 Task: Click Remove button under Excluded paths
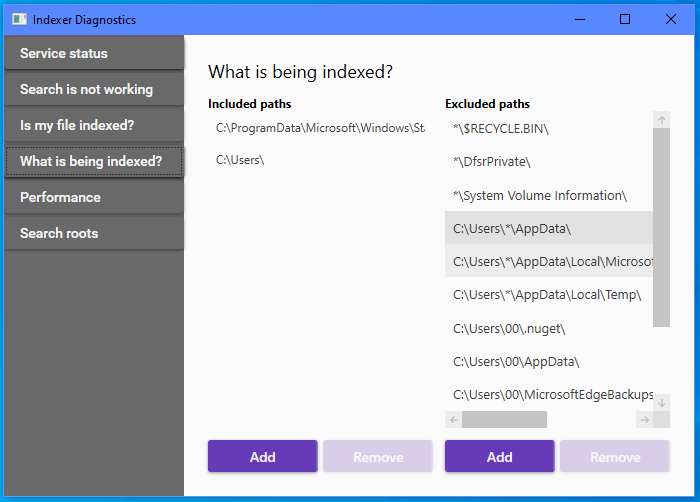click(x=615, y=456)
